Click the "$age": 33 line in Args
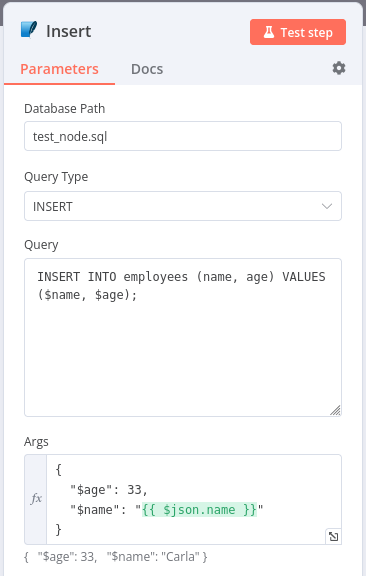 click(x=109, y=490)
